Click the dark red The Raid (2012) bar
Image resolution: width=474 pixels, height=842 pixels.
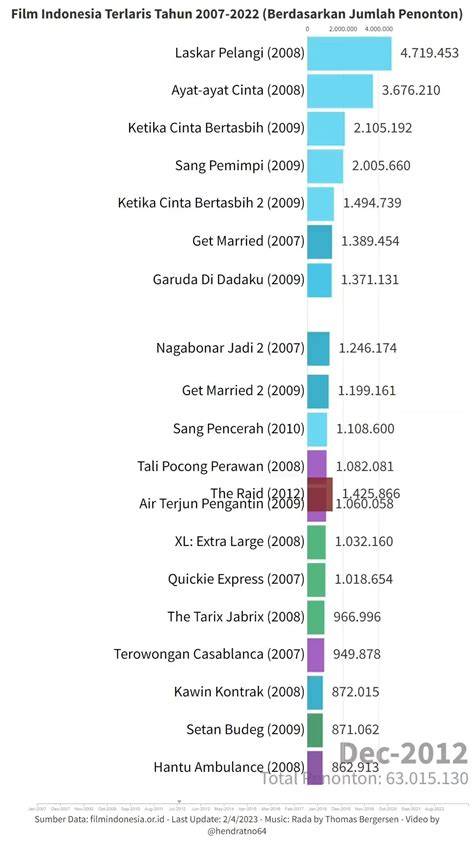[x=320, y=494]
